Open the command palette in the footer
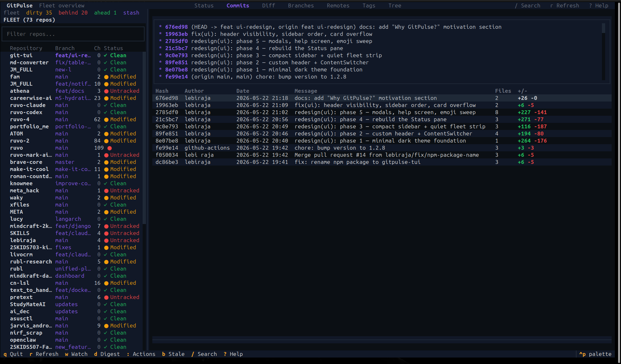 point(595,354)
